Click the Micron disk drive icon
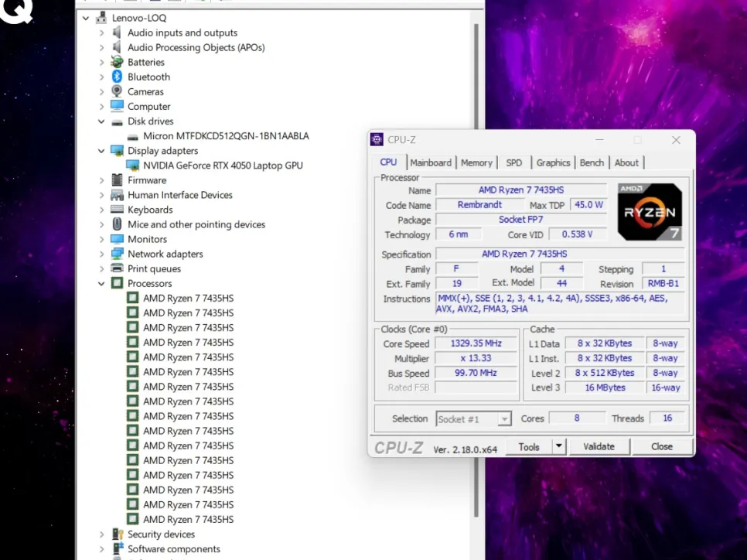 [132, 136]
